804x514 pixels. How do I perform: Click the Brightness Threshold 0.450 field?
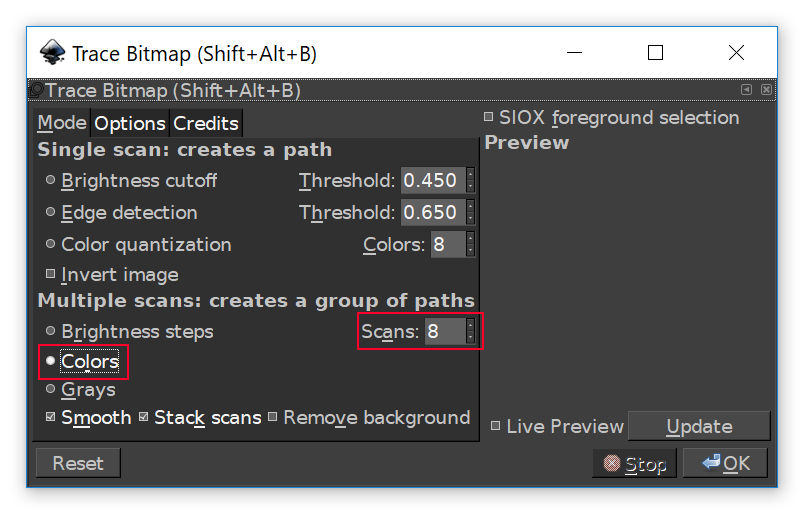pyautogui.click(x=431, y=181)
